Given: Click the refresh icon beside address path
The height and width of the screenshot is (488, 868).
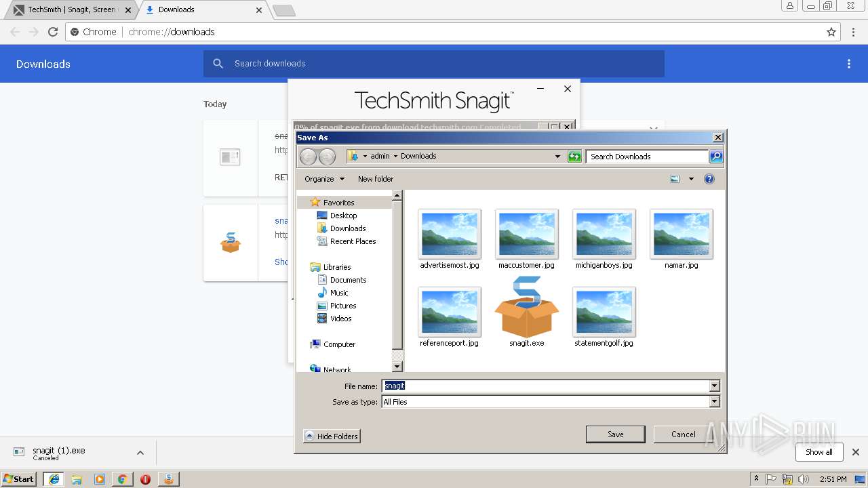Looking at the screenshot, I should (x=574, y=157).
